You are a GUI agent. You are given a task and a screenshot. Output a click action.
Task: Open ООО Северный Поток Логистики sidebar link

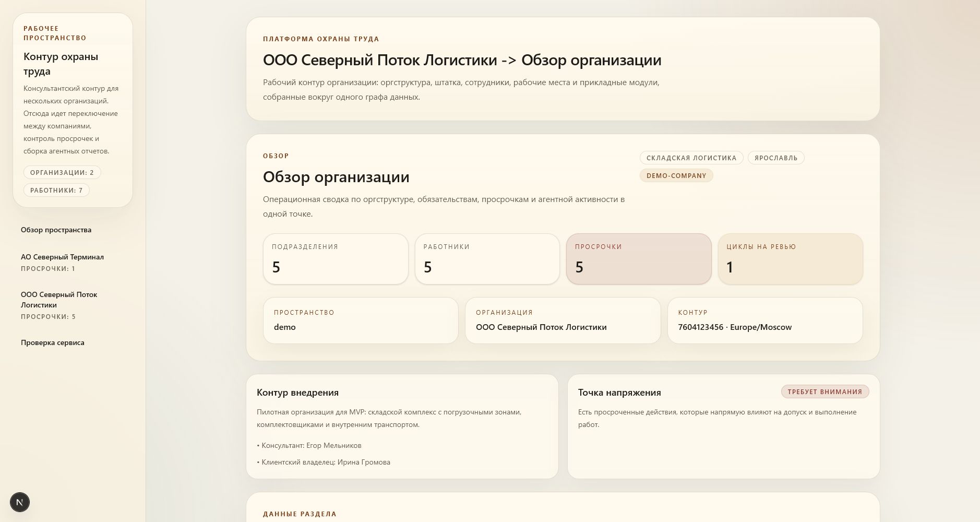click(x=59, y=300)
